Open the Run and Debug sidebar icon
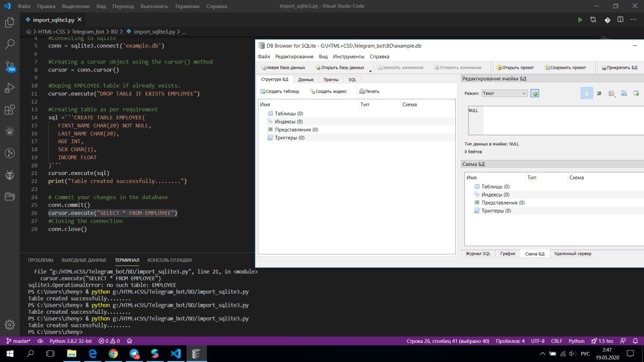The image size is (644, 362). [x=10, y=87]
